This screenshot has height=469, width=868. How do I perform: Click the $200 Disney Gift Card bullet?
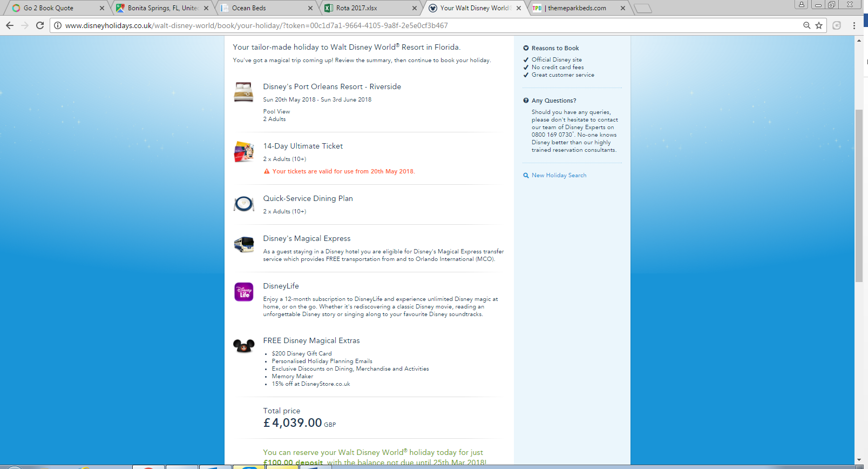tap(302, 353)
